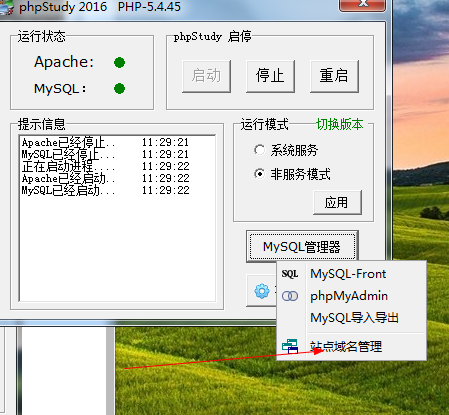The width and height of the screenshot is (449, 415).
Task: Click the 重启 button
Action: pos(334,76)
